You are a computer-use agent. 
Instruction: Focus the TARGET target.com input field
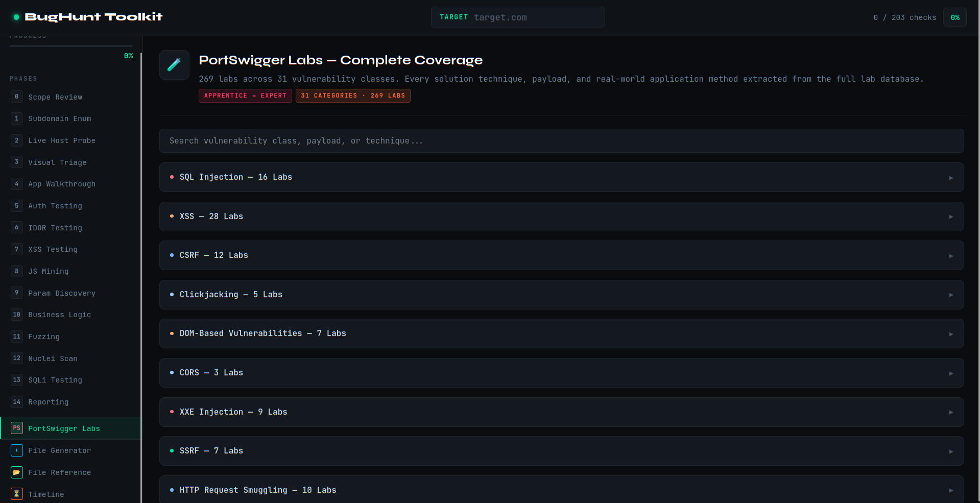[518, 17]
